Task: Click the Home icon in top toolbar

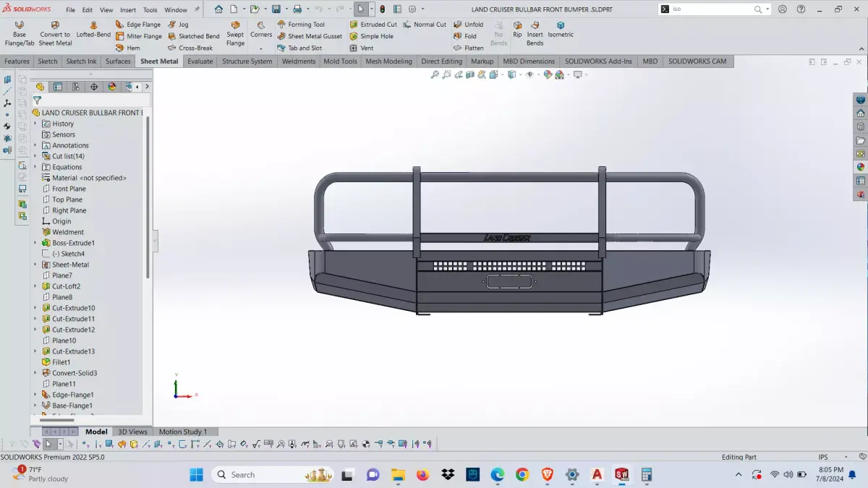Action: pyautogui.click(x=218, y=9)
